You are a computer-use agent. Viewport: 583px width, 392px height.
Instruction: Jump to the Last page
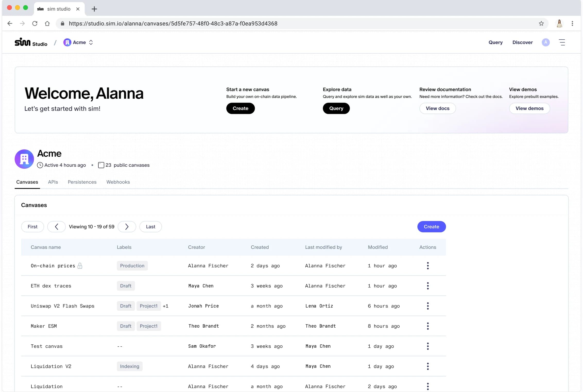click(150, 226)
